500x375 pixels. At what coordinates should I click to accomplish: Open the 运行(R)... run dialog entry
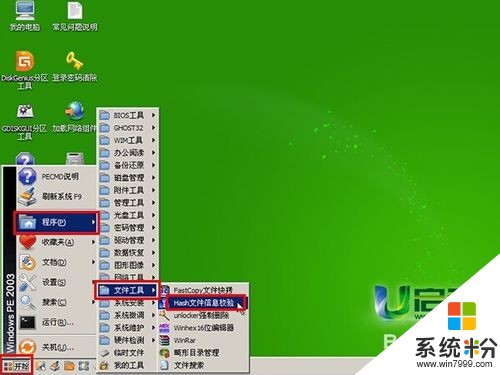[57, 322]
